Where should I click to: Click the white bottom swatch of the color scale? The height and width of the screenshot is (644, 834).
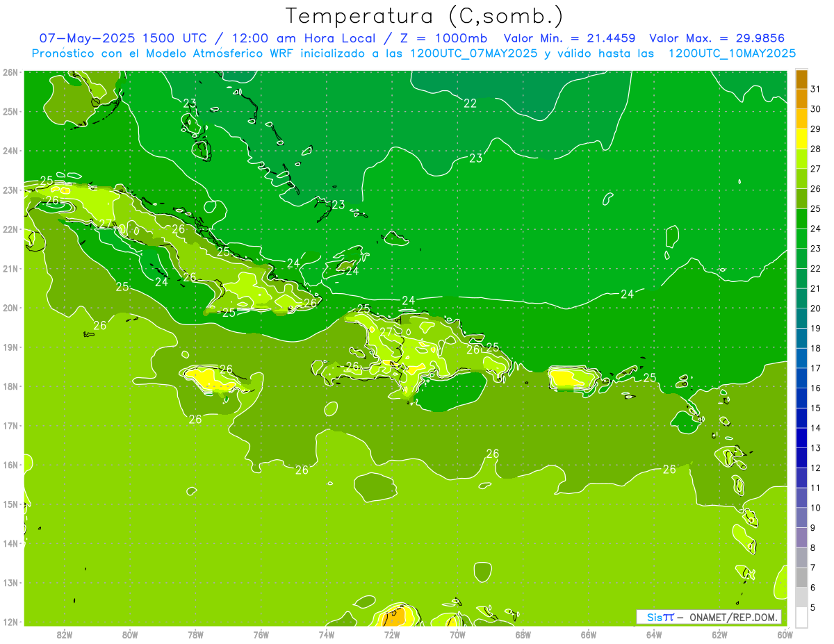pyautogui.click(x=802, y=617)
